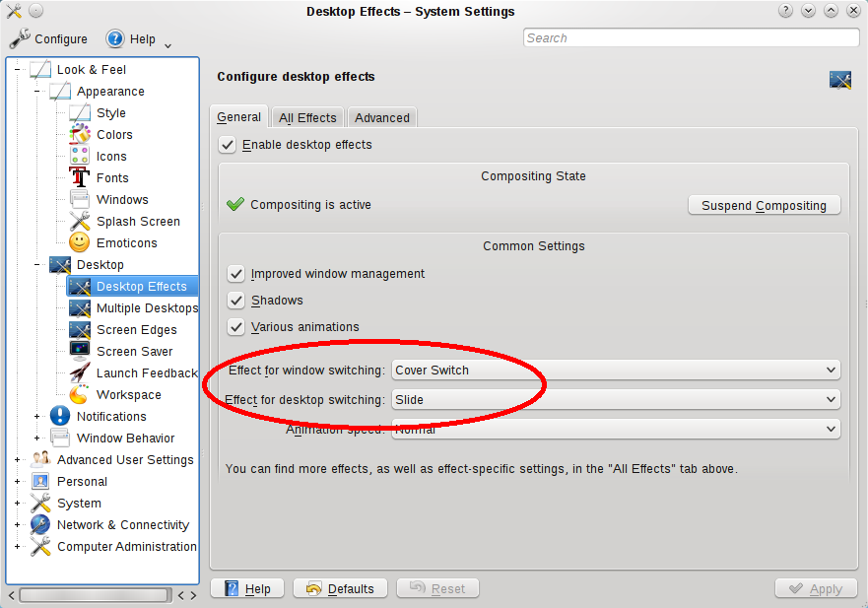Select Fonts in the settings tree
Viewport: 868px width, 608px height.
pos(112,177)
